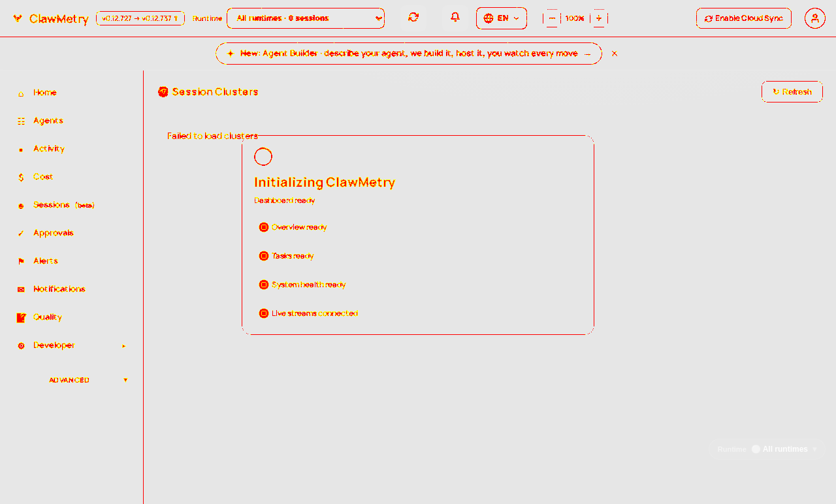Increase zoom with the plus button
Screen dimensions: 836x504
pos(599,18)
